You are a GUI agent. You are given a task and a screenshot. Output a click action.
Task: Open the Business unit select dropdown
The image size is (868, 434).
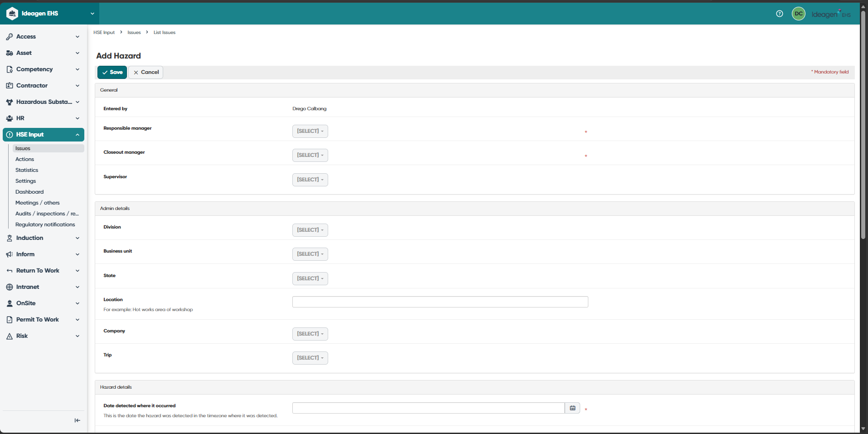[310, 254]
